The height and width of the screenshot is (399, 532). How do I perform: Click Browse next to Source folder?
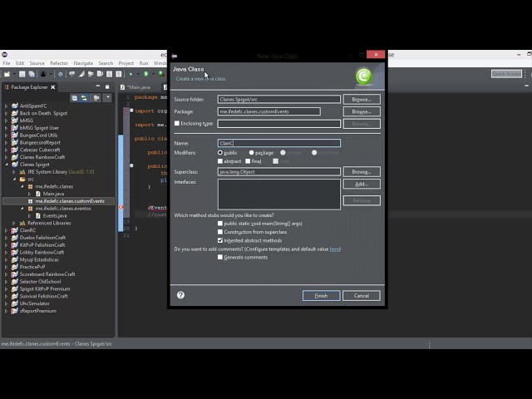[x=362, y=100]
